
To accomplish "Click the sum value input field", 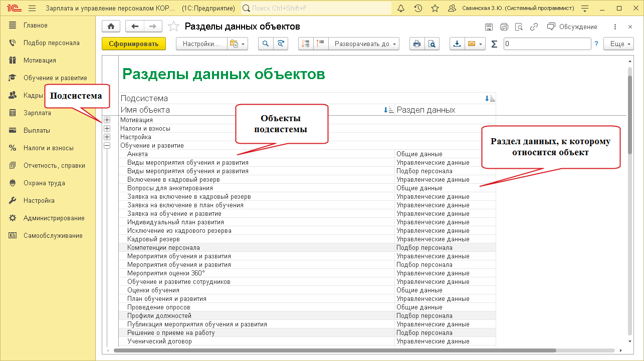I will click(547, 44).
